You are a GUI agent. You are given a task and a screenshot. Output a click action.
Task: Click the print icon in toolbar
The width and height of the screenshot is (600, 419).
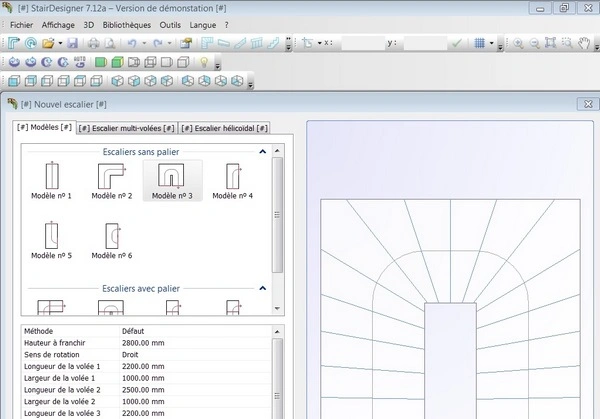click(95, 44)
